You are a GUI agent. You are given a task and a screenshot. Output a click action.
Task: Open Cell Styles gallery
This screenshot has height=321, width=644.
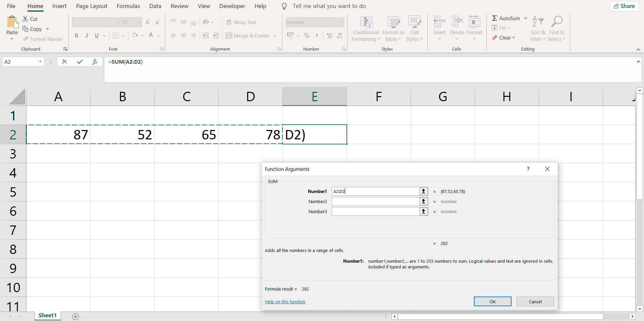[x=414, y=29]
